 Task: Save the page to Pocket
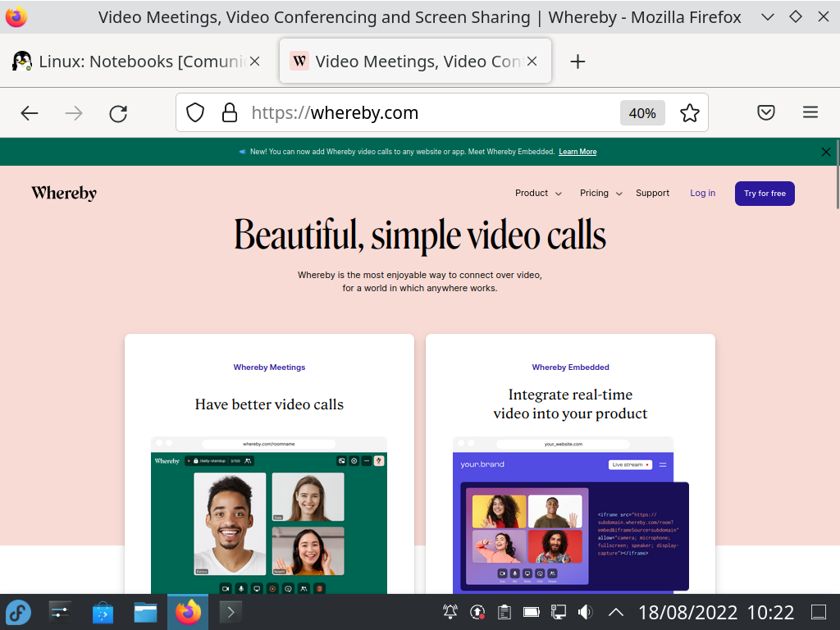click(766, 112)
